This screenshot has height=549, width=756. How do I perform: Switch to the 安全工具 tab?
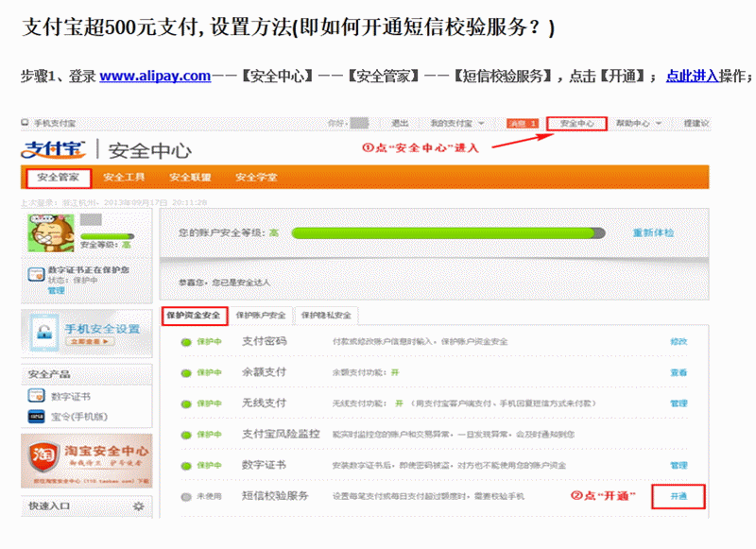[124, 177]
